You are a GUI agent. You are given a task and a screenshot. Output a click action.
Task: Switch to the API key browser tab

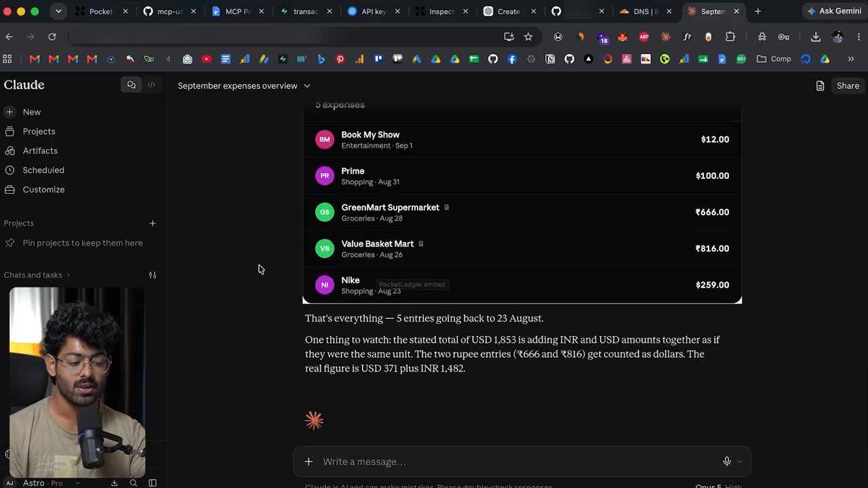(373, 12)
